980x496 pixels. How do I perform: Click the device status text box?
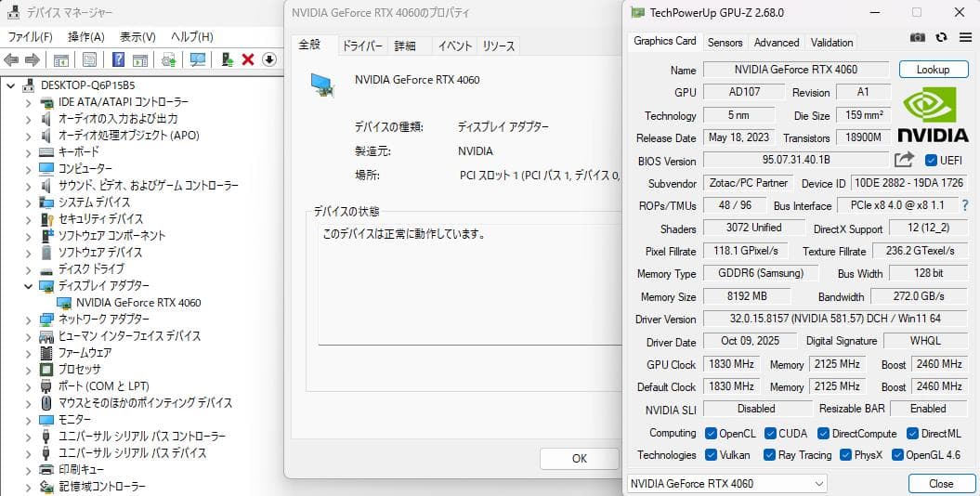pyautogui.click(x=470, y=284)
